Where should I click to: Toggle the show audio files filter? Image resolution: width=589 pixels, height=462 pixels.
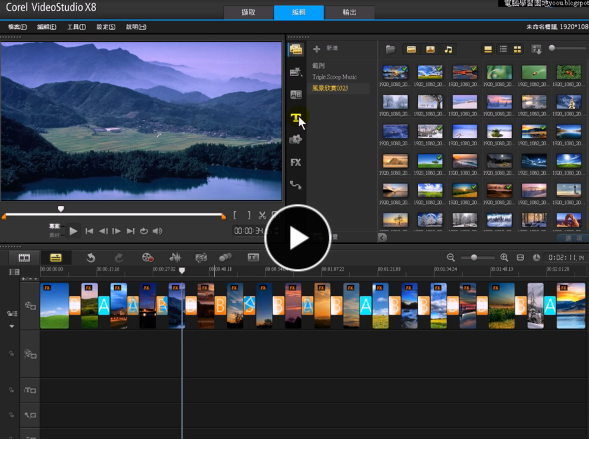449,50
